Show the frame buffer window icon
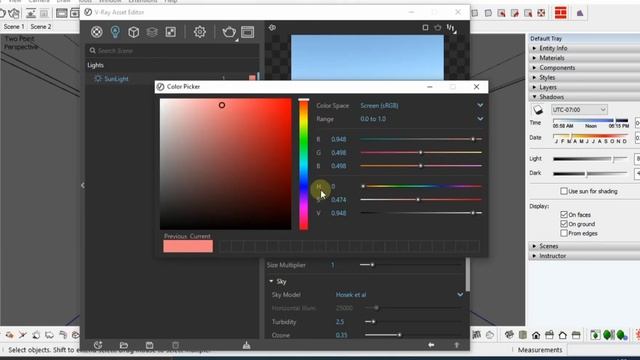Viewport: 640px width, 360px height. click(x=247, y=32)
